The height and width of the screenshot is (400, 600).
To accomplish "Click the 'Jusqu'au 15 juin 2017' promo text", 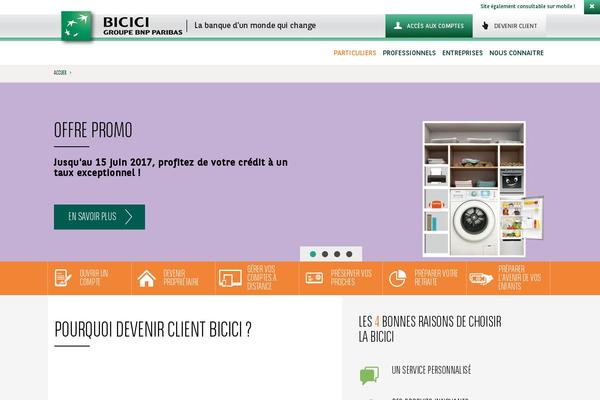I will coord(171,168).
